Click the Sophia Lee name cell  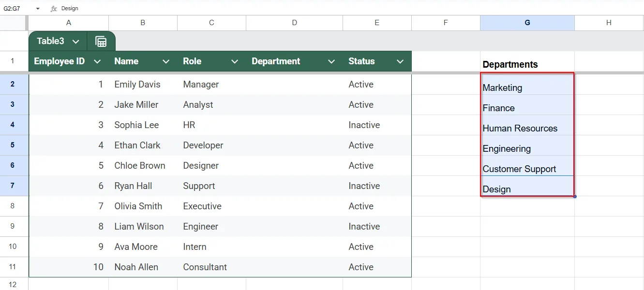pos(143,125)
